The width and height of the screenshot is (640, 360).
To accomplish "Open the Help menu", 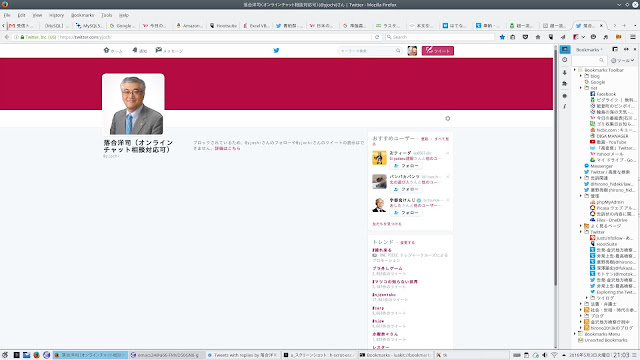I will pyautogui.click(x=124, y=15).
